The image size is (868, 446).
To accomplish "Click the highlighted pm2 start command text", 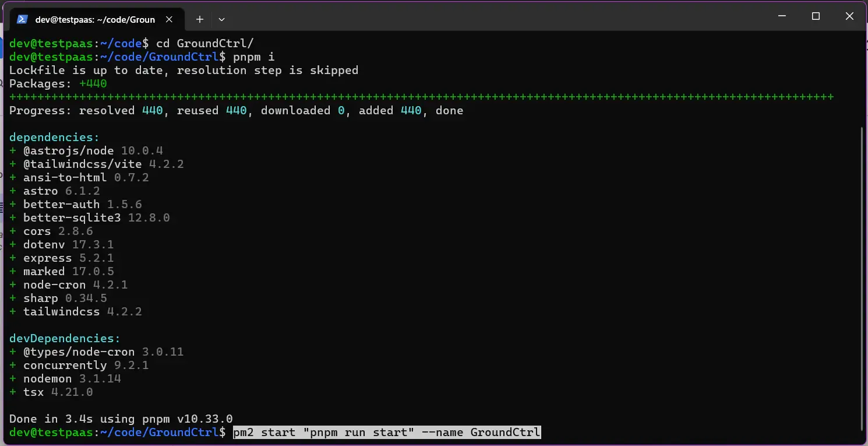I will coord(386,433).
